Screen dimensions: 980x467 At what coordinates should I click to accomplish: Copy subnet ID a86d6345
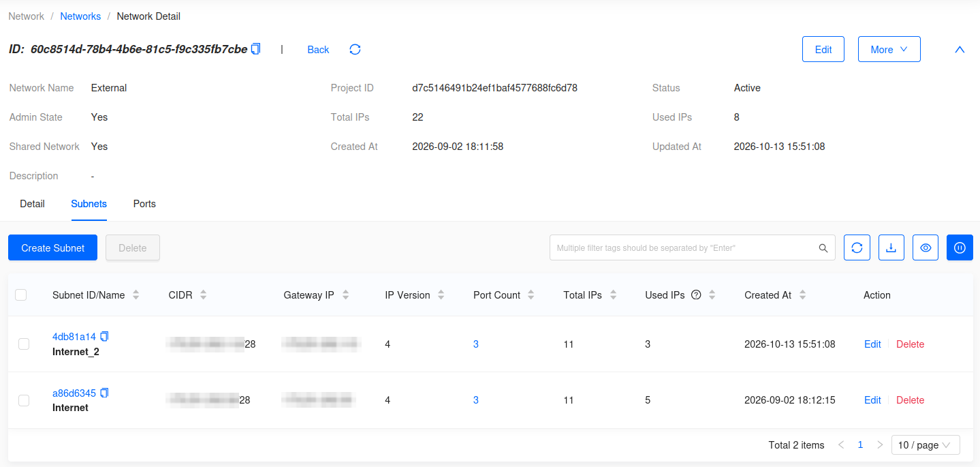click(104, 393)
